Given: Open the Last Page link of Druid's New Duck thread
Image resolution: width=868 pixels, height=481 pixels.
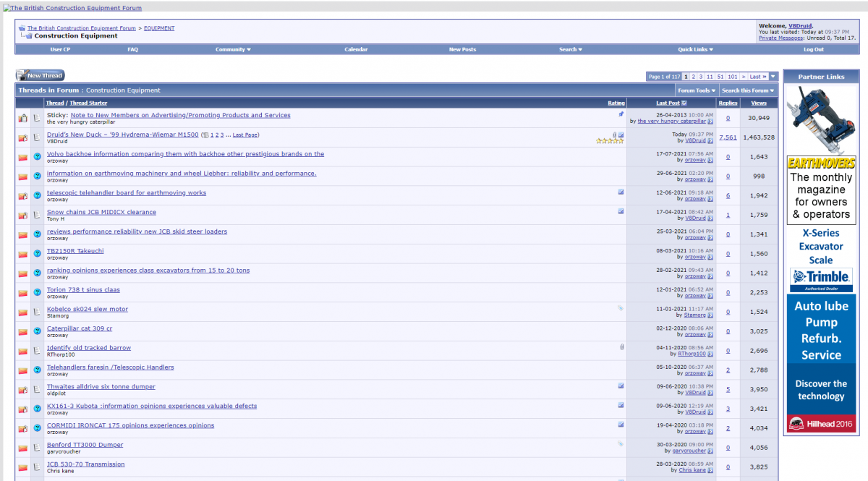Looking at the screenshot, I should pyautogui.click(x=245, y=135).
